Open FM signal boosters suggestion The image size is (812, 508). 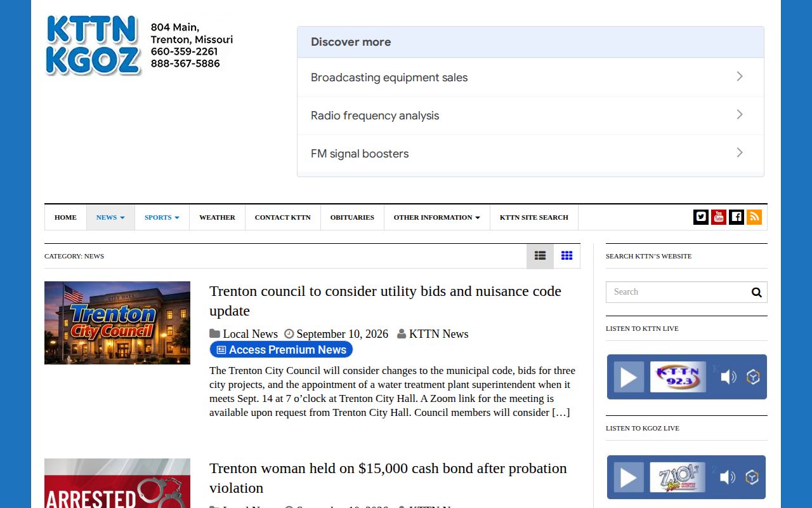coord(530,154)
